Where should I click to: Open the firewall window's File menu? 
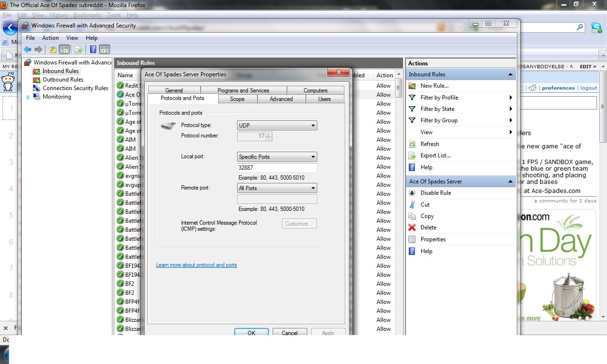[x=30, y=38]
